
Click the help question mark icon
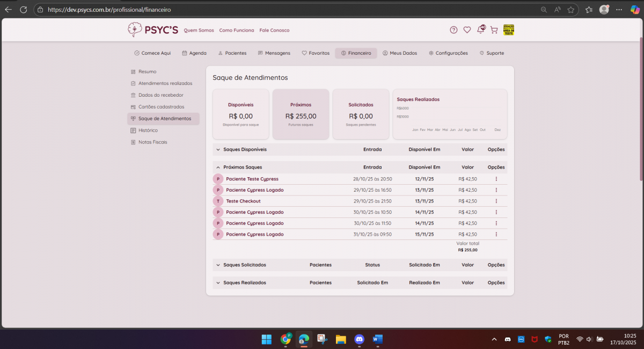pyautogui.click(x=453, y=30)
